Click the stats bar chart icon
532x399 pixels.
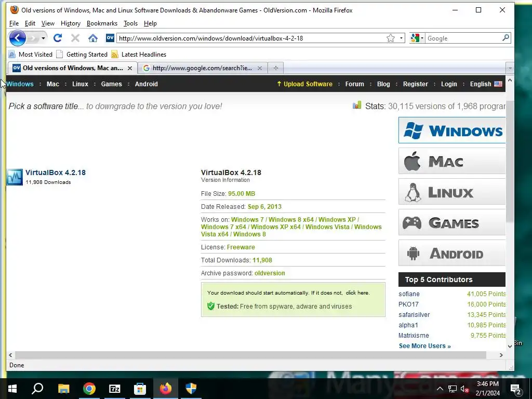click(357, 105)
